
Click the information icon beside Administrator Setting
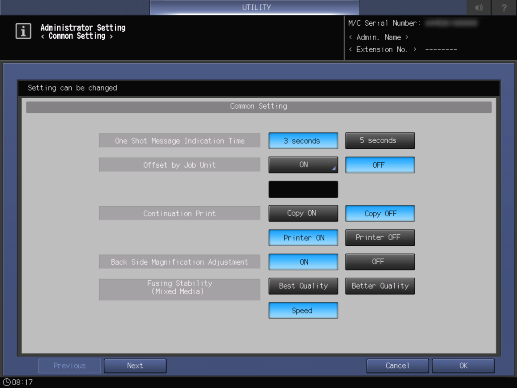tap(23, 31)
